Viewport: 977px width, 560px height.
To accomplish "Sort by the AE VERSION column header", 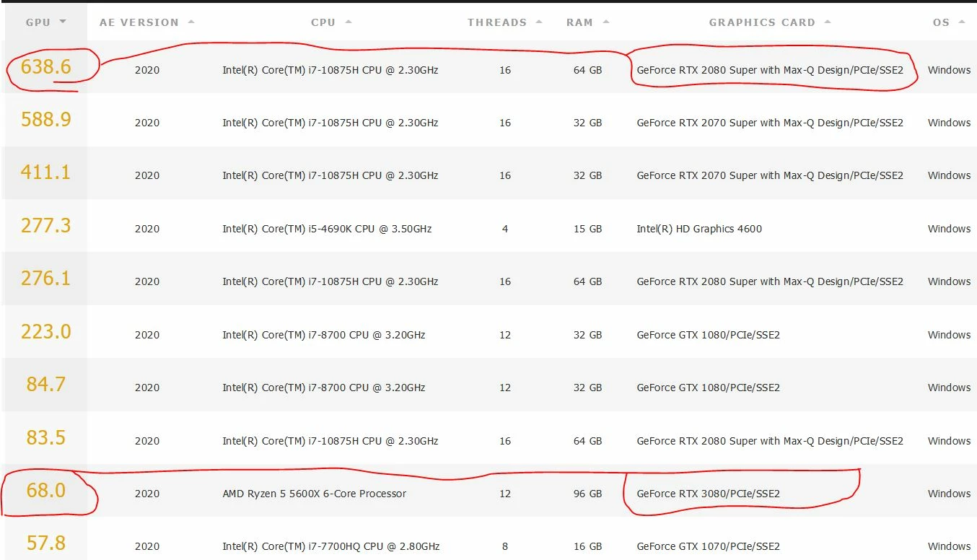I will [146, 22].
